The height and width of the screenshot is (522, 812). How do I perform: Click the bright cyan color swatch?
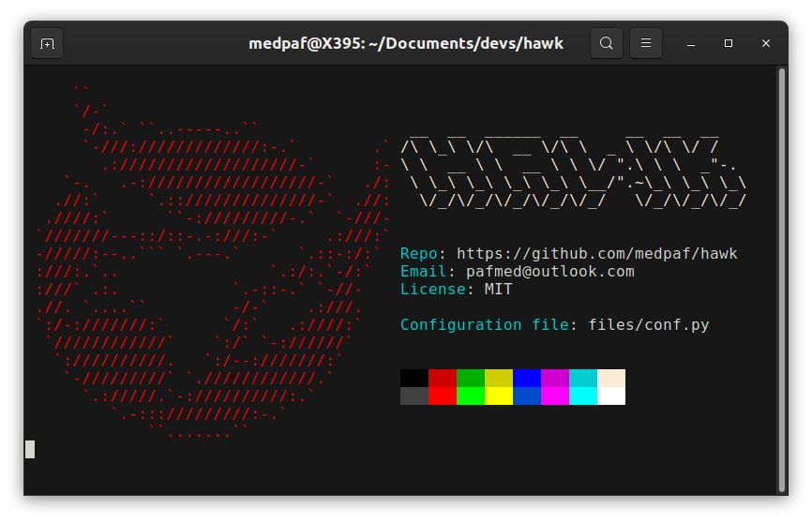point(582,396)
